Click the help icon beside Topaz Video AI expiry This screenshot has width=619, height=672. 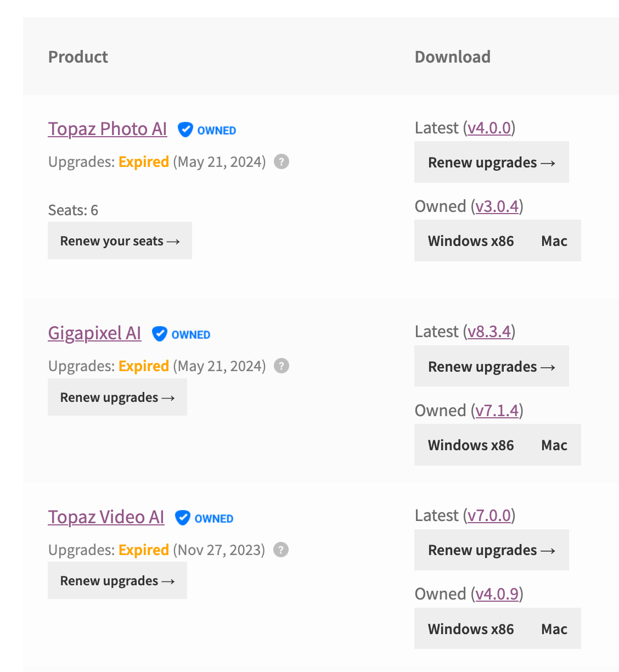(281, 550)
